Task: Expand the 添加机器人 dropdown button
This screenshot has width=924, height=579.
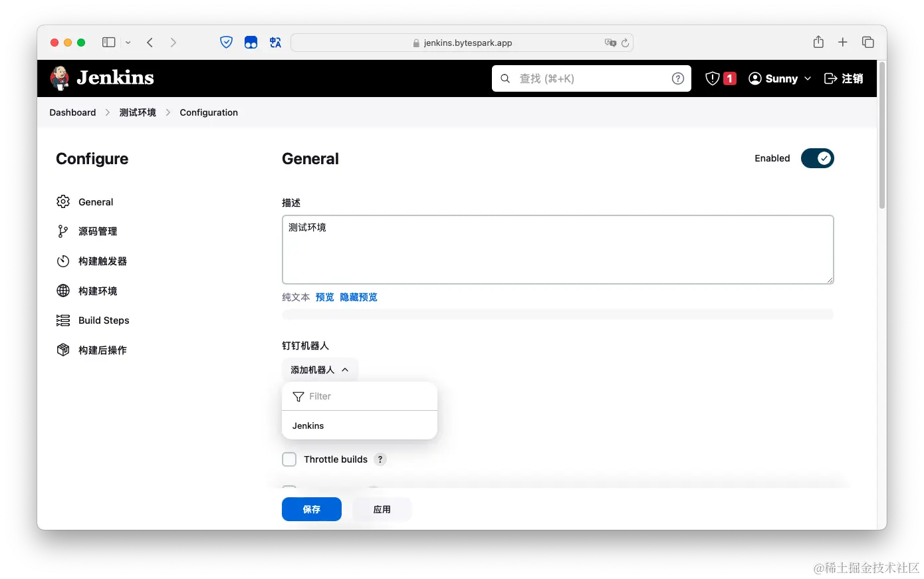Action: click(320, 370)
